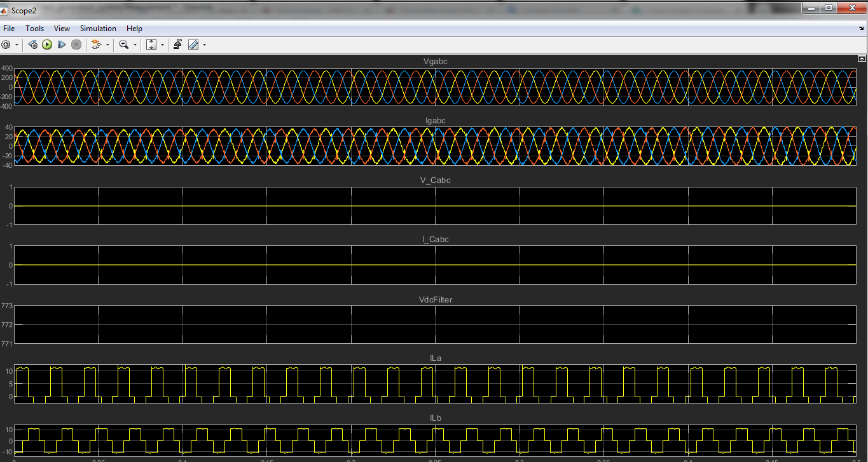Click the step back simulation icon
This screenshot has width=868, height=462.
point(33,44)
